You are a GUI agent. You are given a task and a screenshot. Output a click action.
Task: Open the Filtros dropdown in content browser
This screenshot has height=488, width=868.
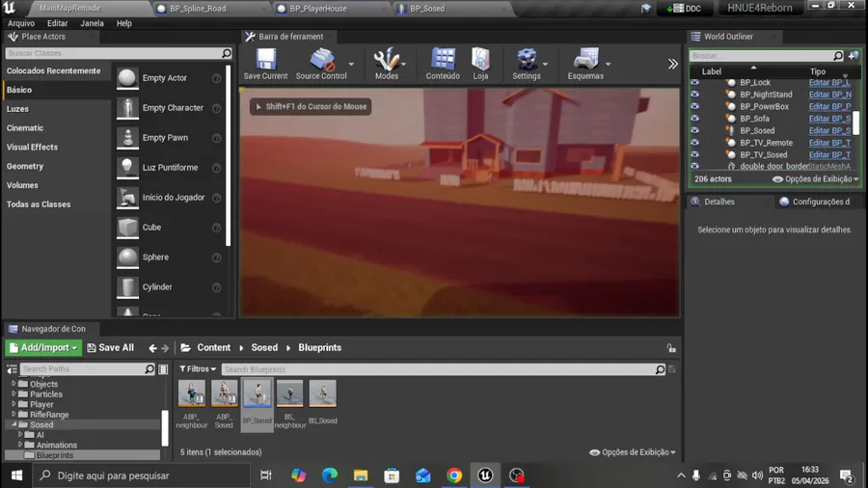click(x=197, y=369)
